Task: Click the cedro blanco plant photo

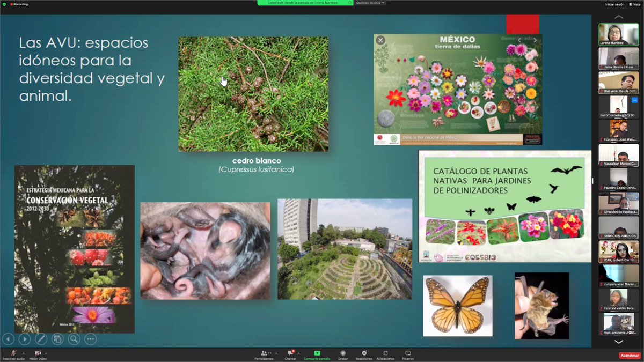Action: click(x=253, y=94)
